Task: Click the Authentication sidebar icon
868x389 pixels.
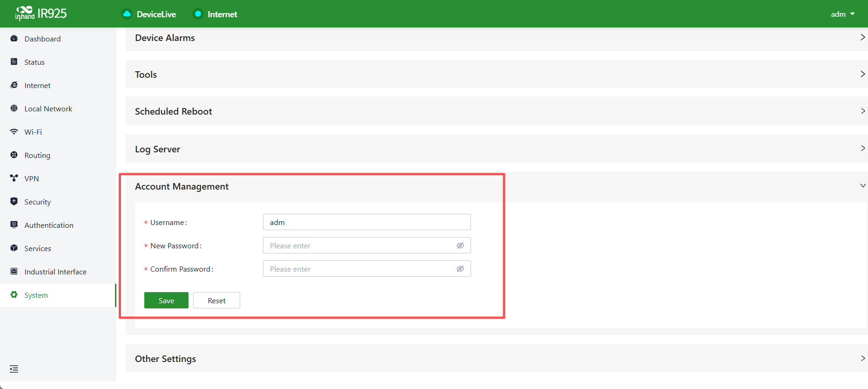Action: (x=14, y=225)
